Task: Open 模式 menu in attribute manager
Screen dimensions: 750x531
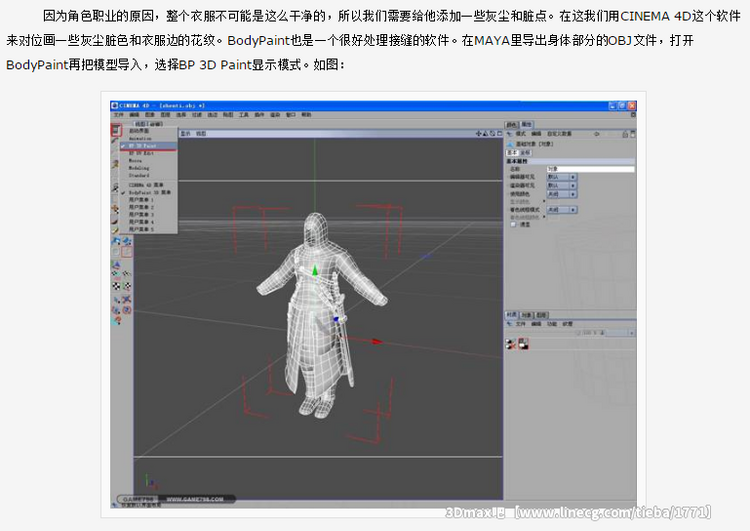Action: coord(521,134)
